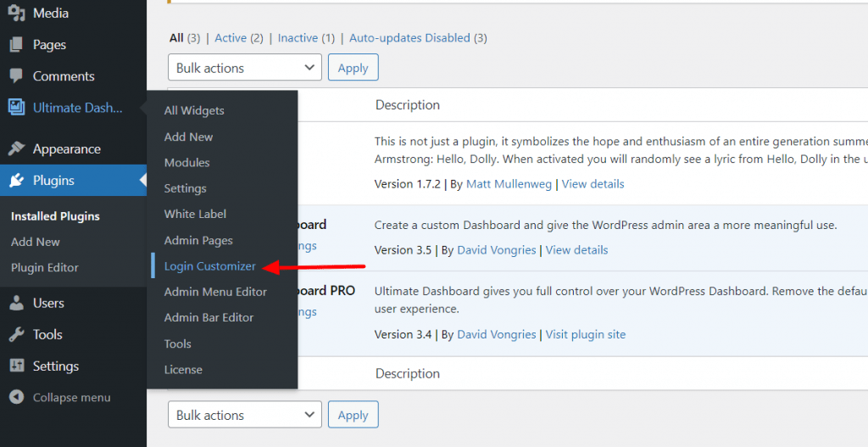The height and width of the screenshot is (447, 868).
Task: Open Admin Menu Editor in flyout
Action: (x=215, y=291)
